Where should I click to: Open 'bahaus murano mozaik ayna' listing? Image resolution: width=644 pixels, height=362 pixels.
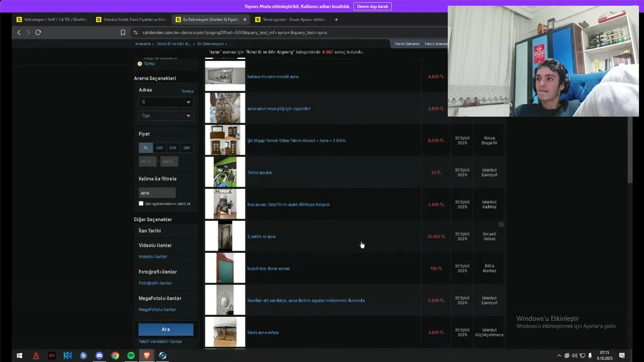(273, 77)
